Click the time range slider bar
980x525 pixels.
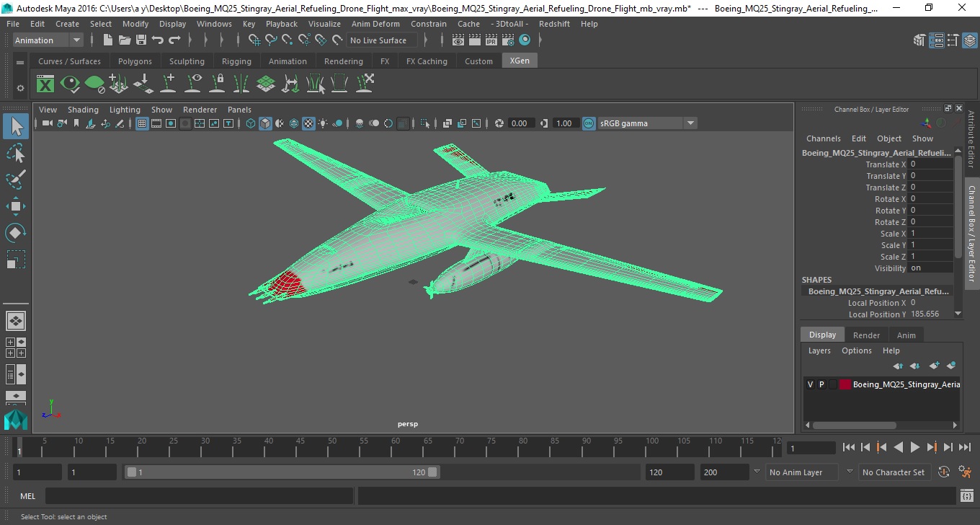point(282,472)
